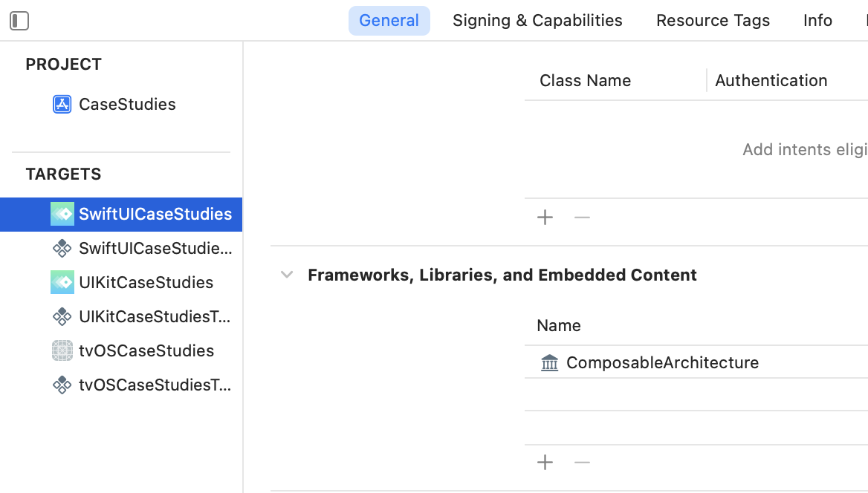Select the CaseStudies project icon
The width and height of the screenshot is (868, 493).
point(62,104)
